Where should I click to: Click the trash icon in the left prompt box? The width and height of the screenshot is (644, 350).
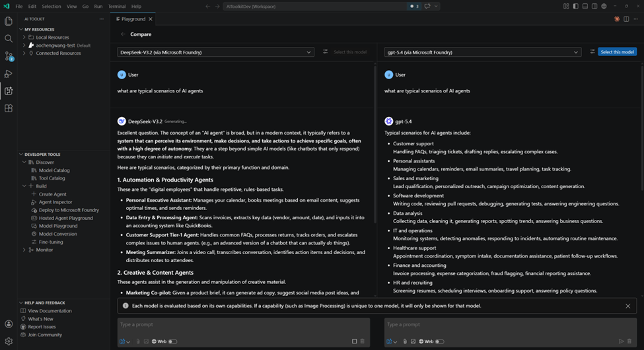(362, 341)
